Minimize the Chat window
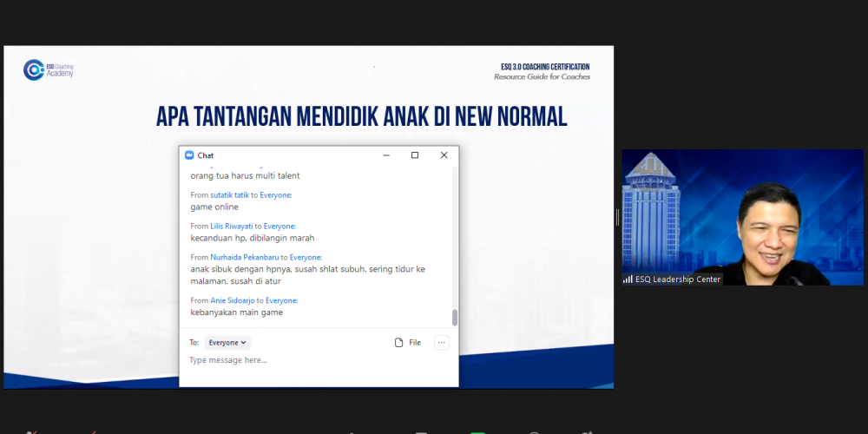The image size is (868, 434). (x=386, y=155)
